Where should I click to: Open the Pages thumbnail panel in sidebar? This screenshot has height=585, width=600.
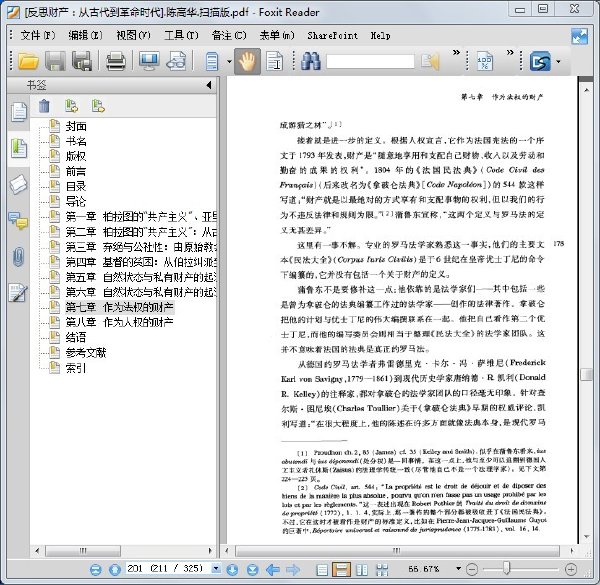click(18, 112)
